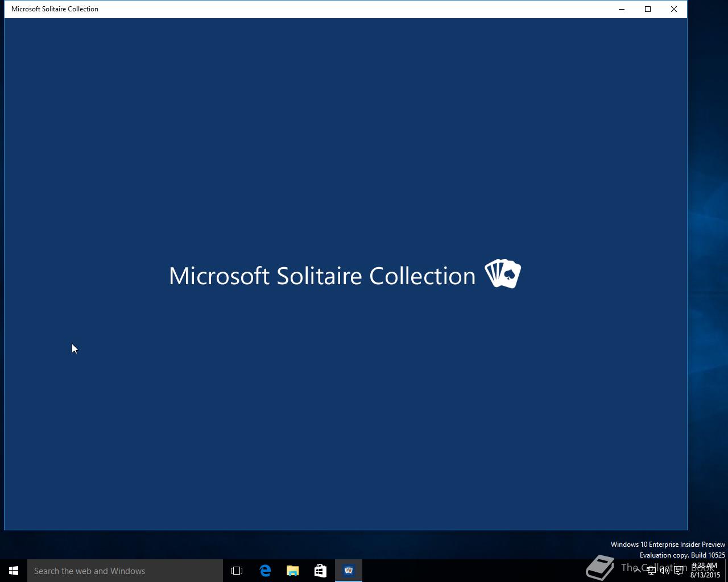This screenshot has width=728, height=582.
Task: Open the Windows Start menu
Action: click(14, 571)
